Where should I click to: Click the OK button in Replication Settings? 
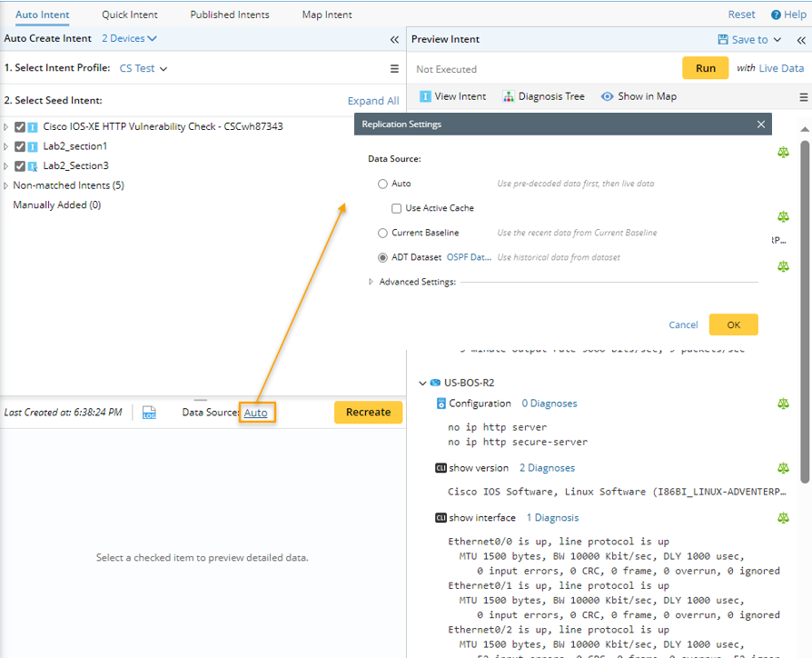(x=733, y=324)
